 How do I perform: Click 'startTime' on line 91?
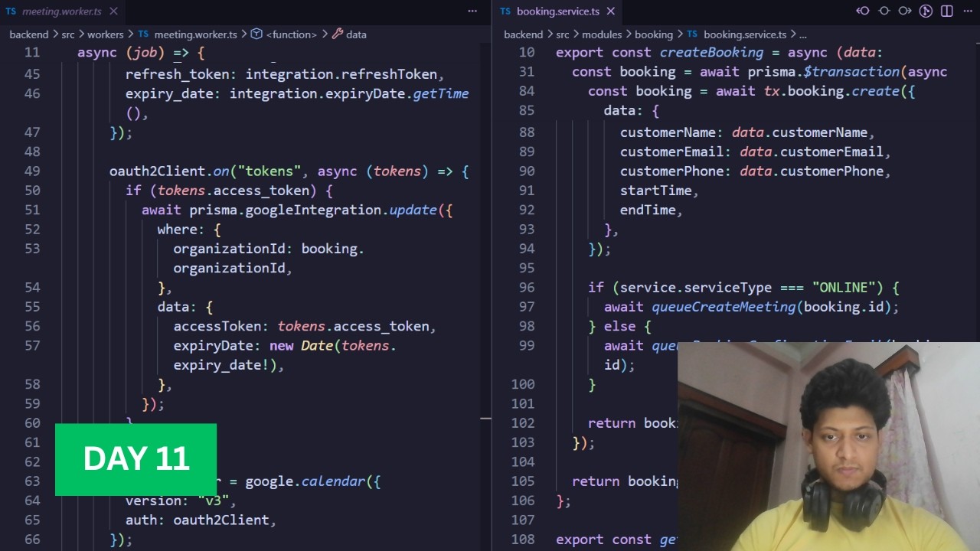655,191
